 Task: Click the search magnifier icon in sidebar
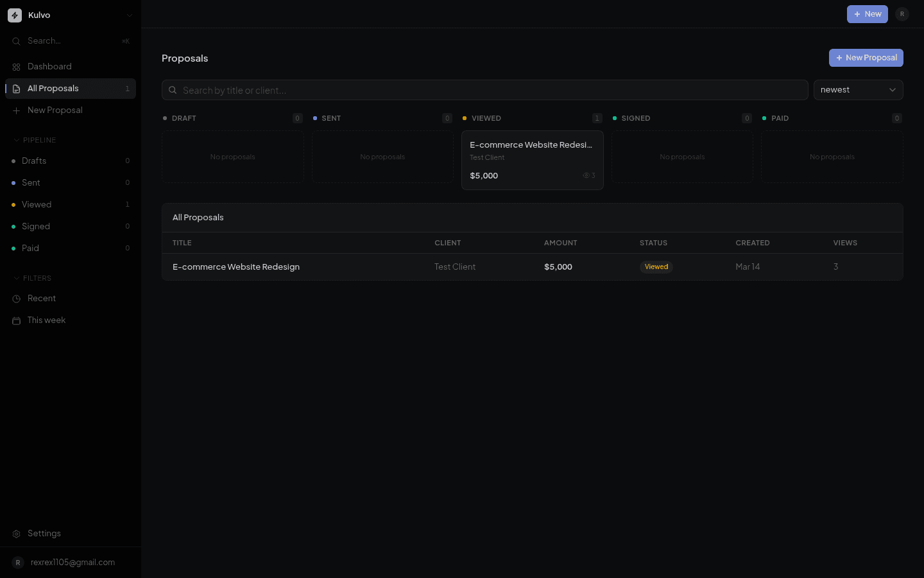[x=16, y=40]
